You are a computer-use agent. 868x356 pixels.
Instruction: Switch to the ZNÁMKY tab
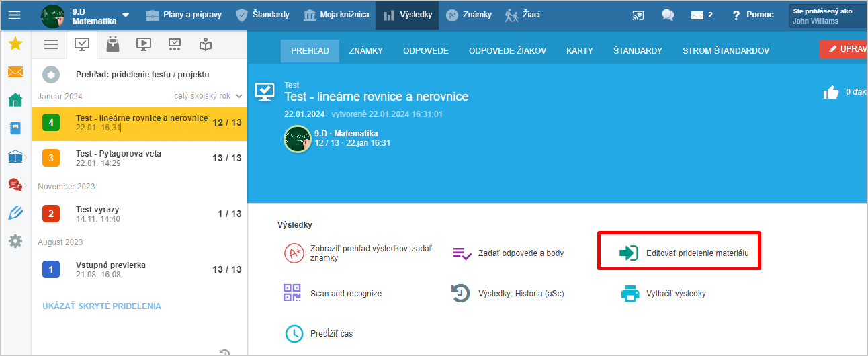(366, 50)
